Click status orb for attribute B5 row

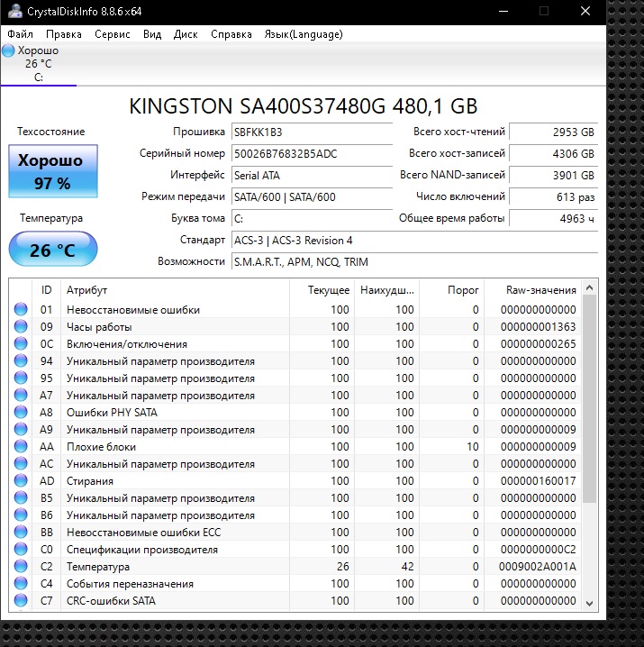click(21, 497)
